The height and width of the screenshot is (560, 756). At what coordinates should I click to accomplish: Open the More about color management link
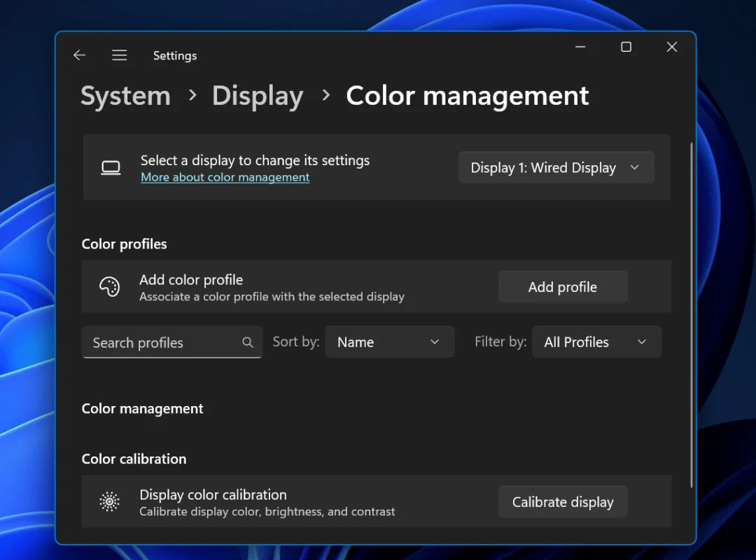click(225, 177)
